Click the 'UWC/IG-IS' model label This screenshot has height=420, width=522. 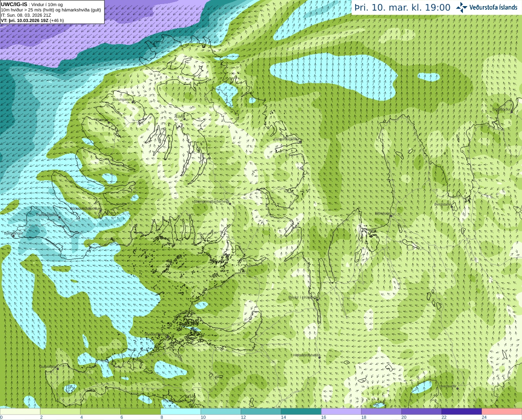14,4
